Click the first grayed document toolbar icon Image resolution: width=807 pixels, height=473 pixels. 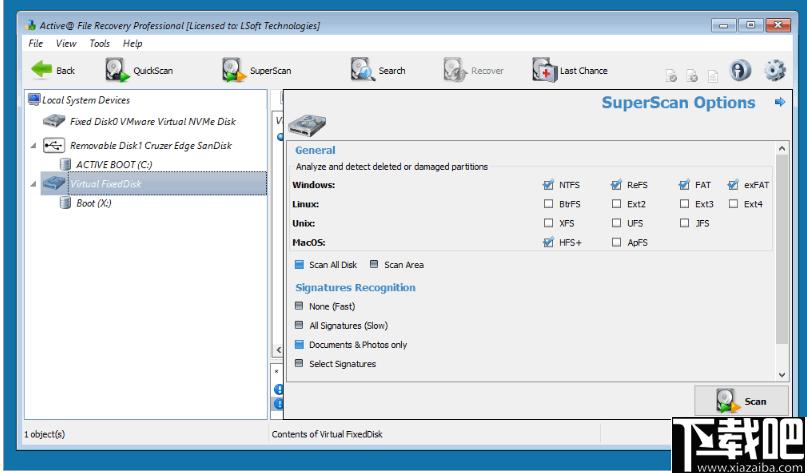click(671, 76)
